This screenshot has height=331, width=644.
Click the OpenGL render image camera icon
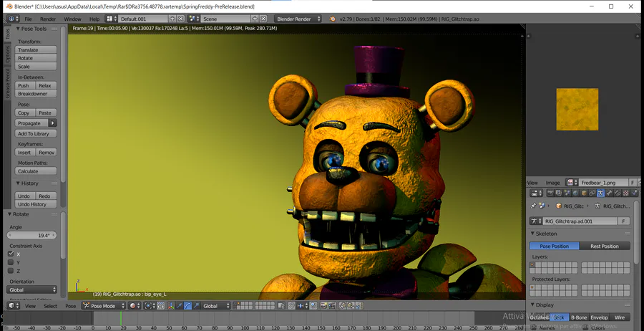point(323,305)
